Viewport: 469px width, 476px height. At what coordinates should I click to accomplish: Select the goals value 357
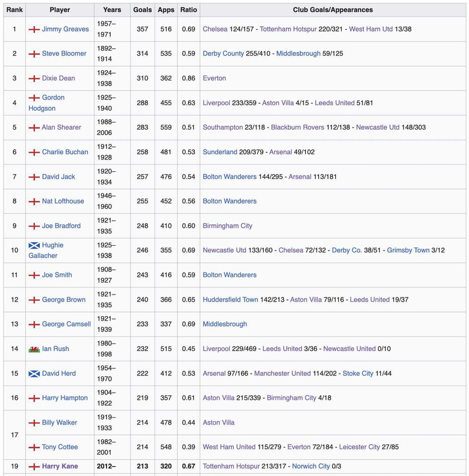142,29
